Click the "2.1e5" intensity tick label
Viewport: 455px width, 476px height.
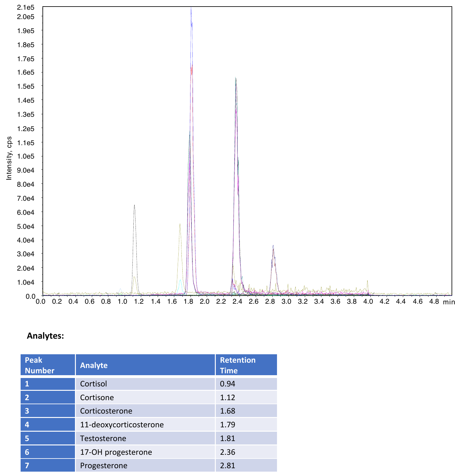tap(26, 7)
